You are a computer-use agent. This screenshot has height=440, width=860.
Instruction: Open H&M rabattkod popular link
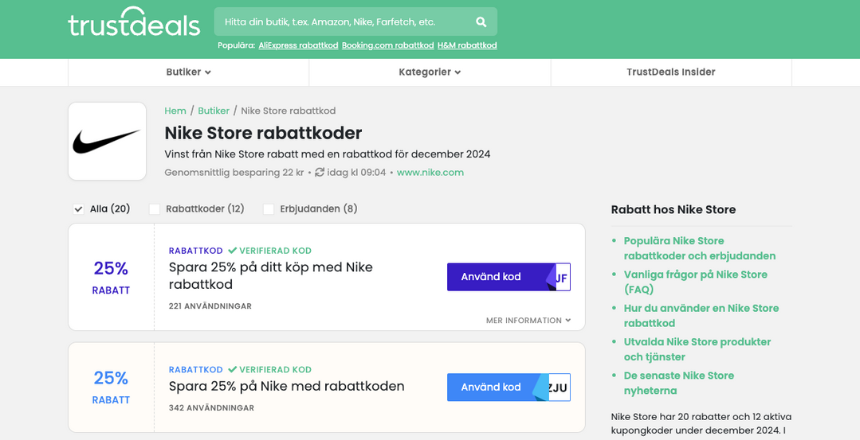click(467, 46)
